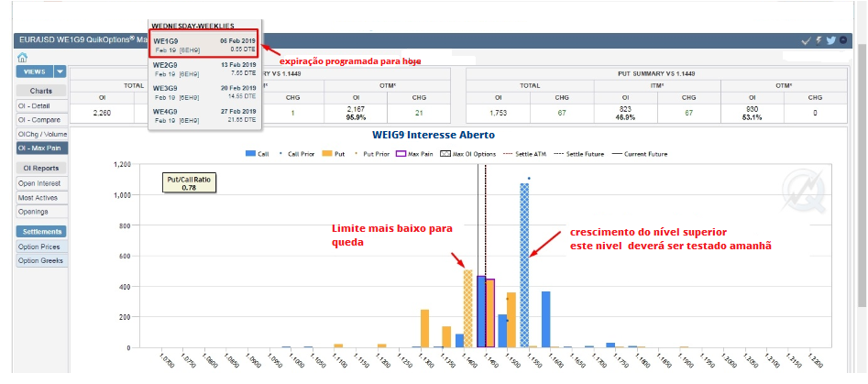Click the home icon below the title bar
Screen dimensions: 868x384
click(22, 58)
